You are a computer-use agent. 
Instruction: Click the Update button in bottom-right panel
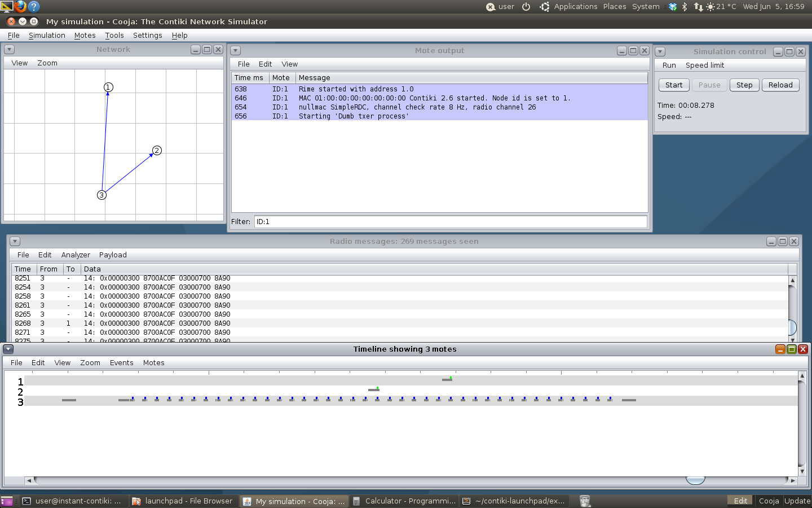pos(797,501)
